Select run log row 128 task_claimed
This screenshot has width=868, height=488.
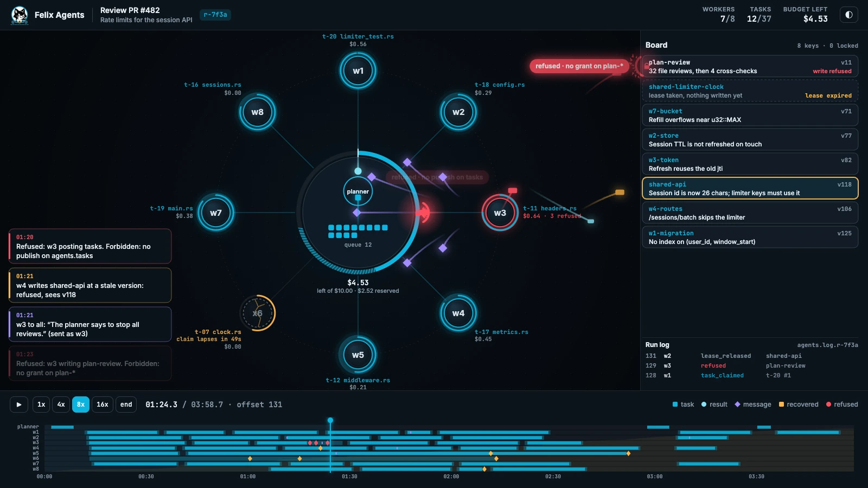(751, 375)
